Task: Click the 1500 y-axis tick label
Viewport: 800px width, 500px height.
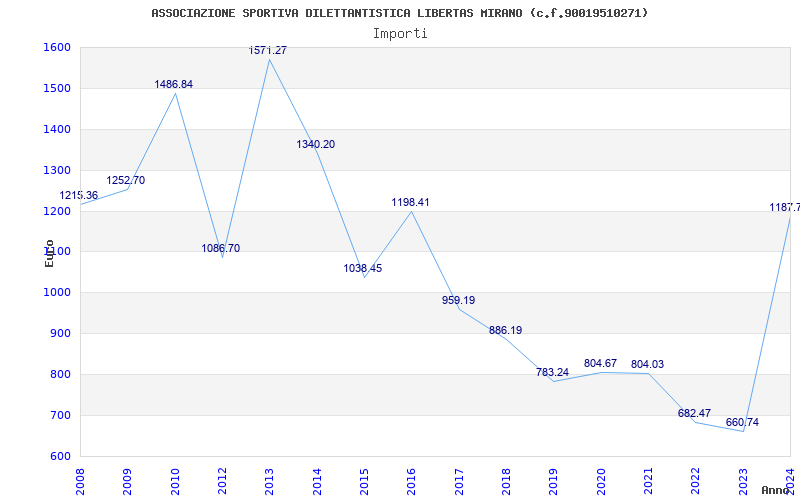Action: coord(57,88)
